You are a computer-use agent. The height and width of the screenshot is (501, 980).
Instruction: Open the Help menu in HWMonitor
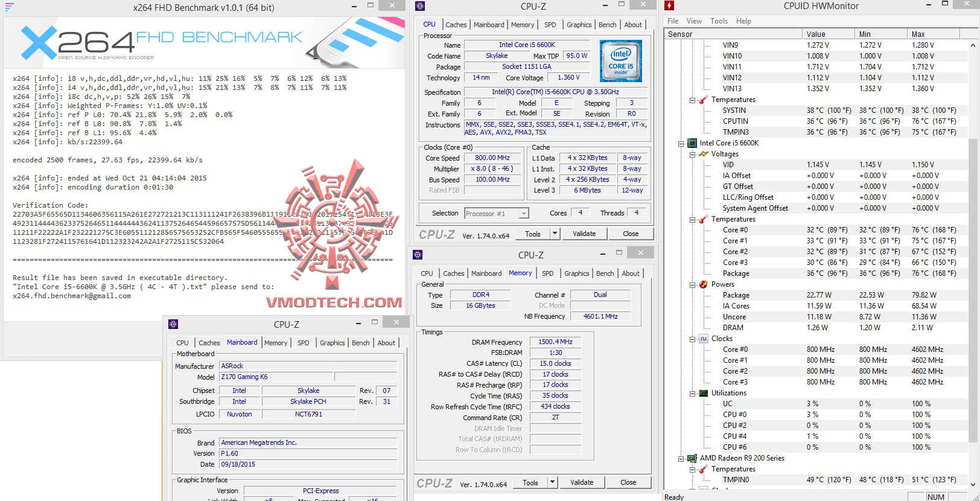[743, 21]
